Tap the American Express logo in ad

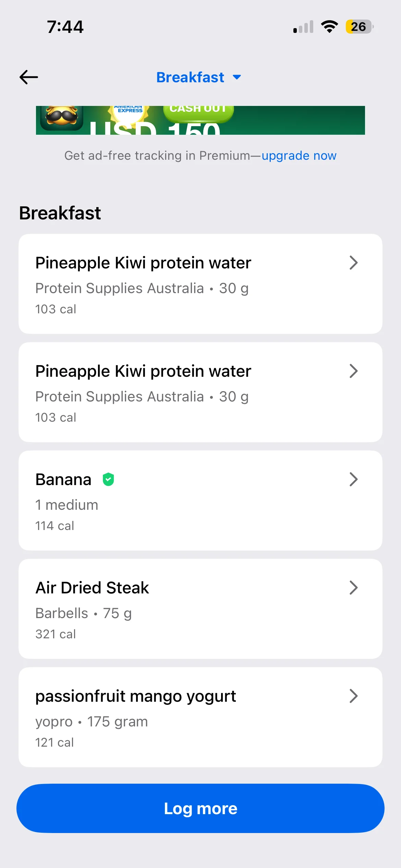click(x=130, y=111)
